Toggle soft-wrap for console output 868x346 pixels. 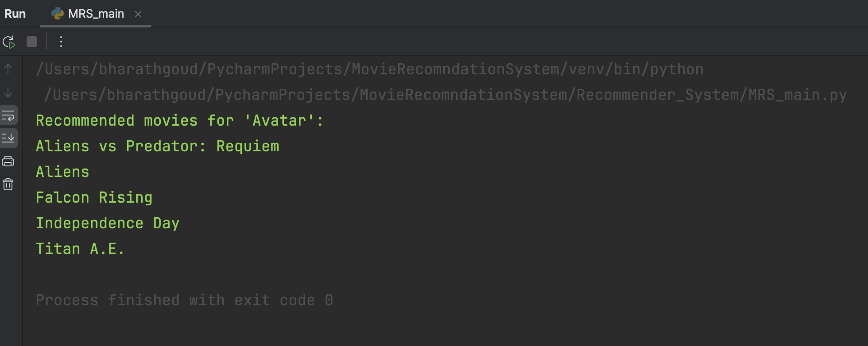(8, 115)
